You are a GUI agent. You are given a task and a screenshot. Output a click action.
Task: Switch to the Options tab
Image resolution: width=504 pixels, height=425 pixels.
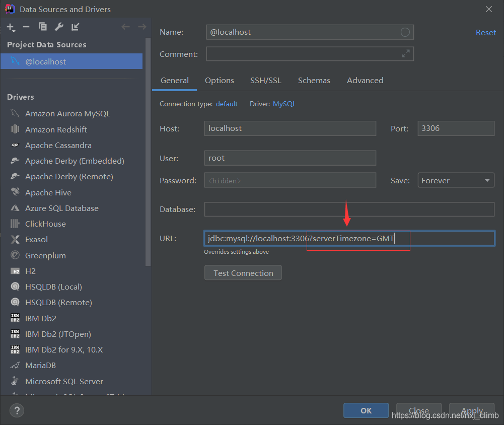[220, 81]
